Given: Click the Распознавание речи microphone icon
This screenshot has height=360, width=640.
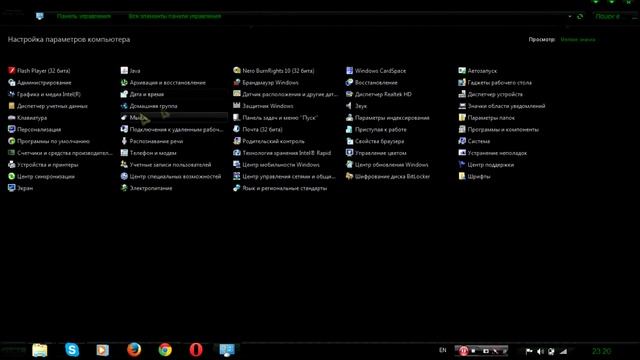Looking at the screenshot, I should pyautogui.click(x=124, y=141).
